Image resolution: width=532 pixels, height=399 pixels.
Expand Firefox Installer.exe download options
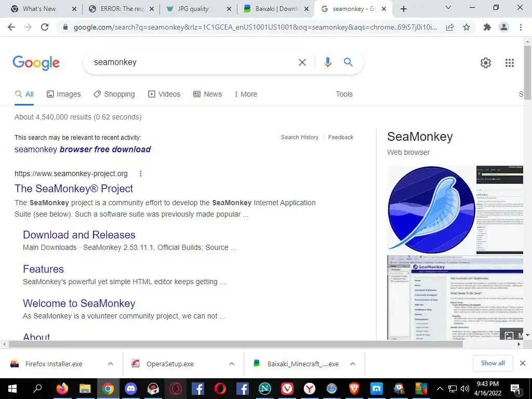[x=111, y=364]
